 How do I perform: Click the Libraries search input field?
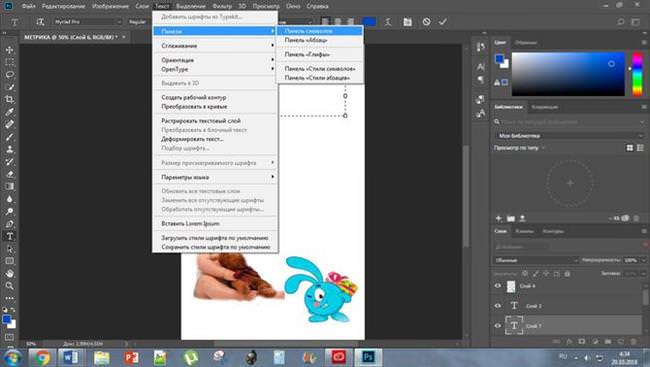point(570,122)
